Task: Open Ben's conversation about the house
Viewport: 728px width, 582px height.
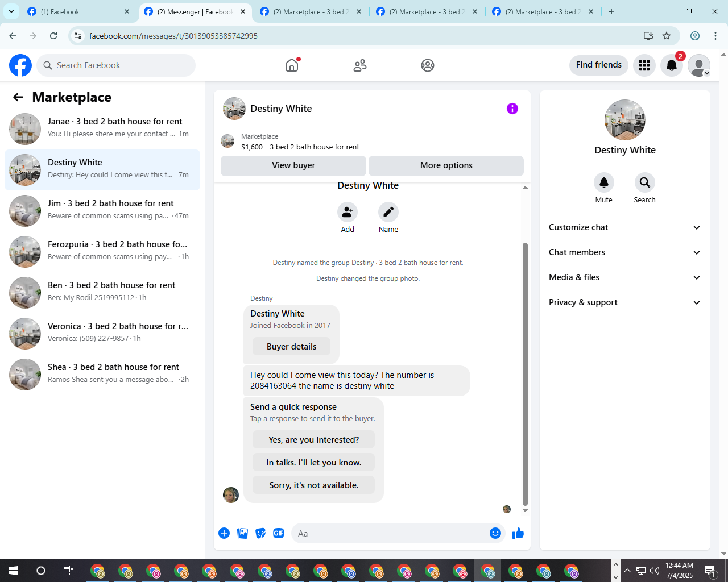Action: 102,293
